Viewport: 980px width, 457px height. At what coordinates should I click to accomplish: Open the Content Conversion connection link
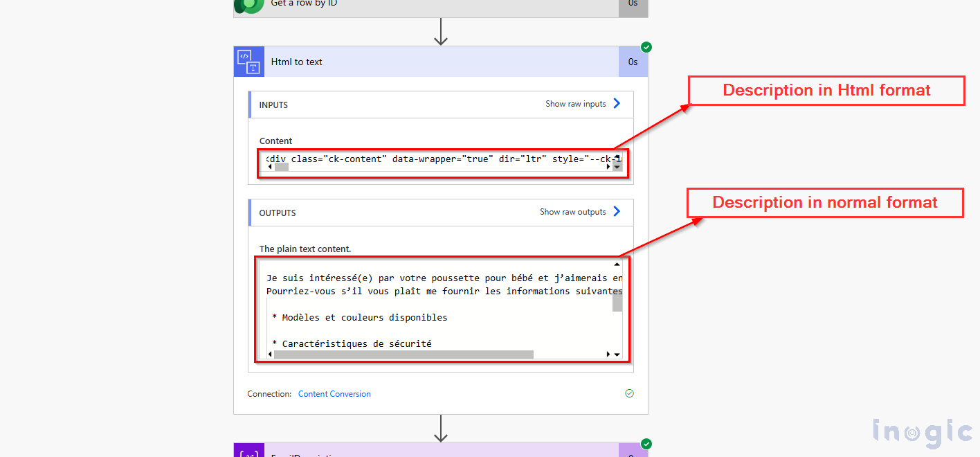point(334,394)
